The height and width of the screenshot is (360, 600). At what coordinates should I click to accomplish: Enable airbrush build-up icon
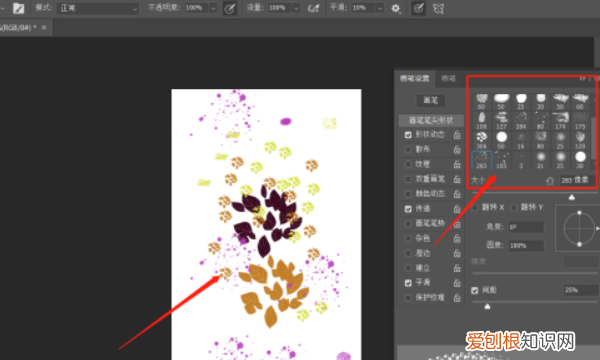(313, 8)
